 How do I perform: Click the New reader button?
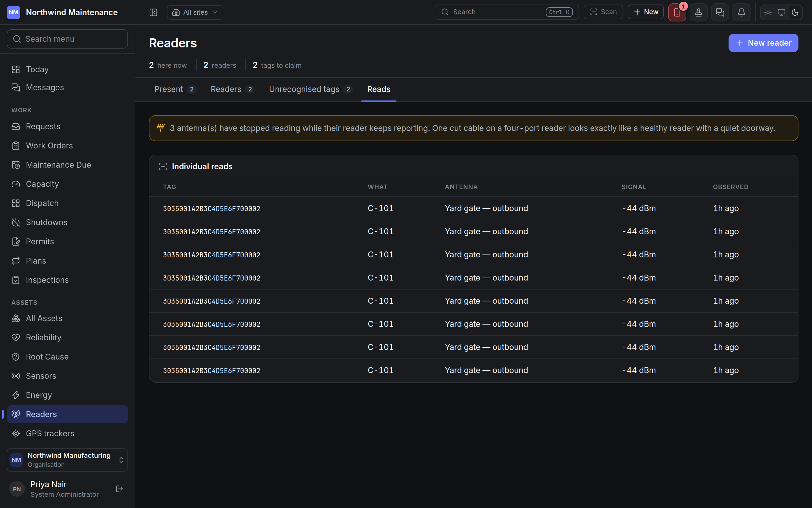coord(763,43)
